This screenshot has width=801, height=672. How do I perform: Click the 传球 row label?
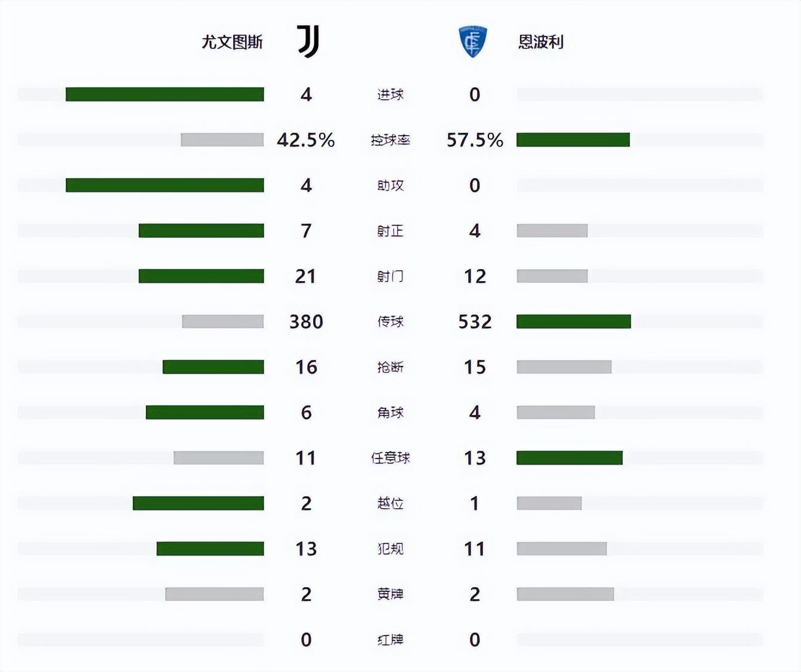[390, 322]
